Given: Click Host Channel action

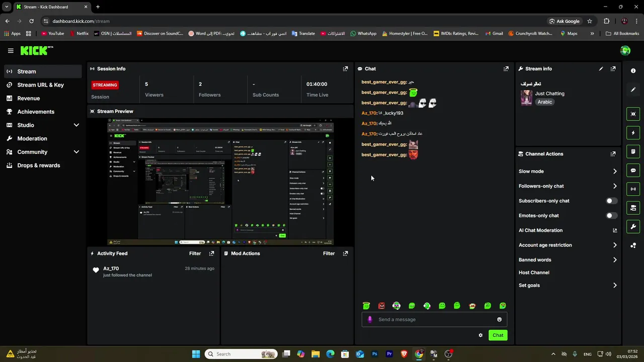Looking at the screenshot, I should point(534,273).
